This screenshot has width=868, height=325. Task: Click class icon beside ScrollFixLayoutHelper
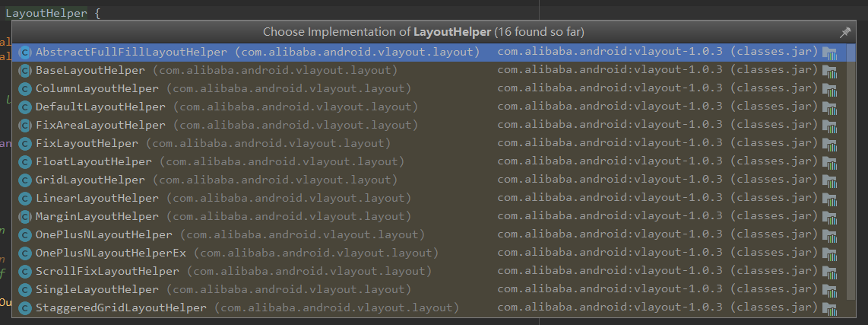[24, 272]
